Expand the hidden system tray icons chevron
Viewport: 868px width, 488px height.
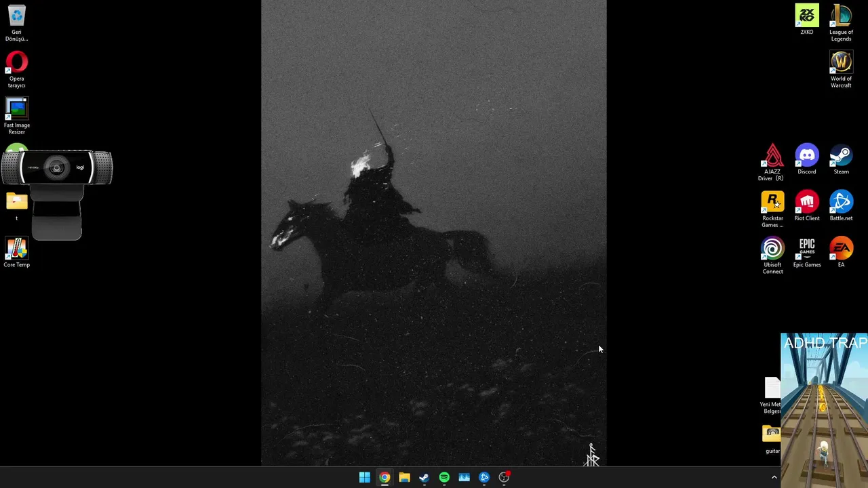(774, 477)
